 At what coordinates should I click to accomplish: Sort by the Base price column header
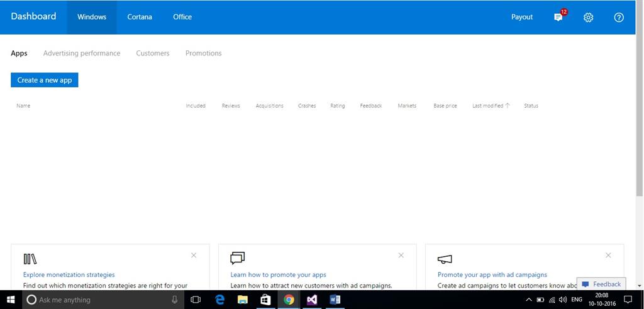click(x=445, y=106)
